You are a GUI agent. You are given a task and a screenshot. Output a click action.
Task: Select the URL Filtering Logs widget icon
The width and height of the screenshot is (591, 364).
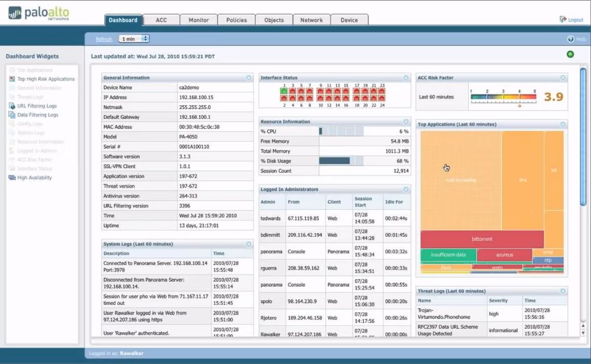12,106
